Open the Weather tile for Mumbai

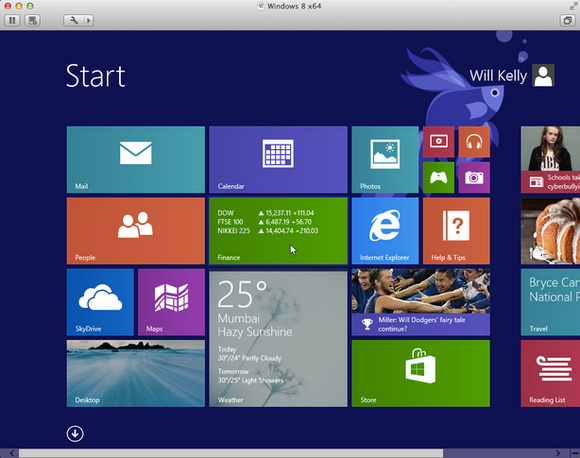(278, 339)
